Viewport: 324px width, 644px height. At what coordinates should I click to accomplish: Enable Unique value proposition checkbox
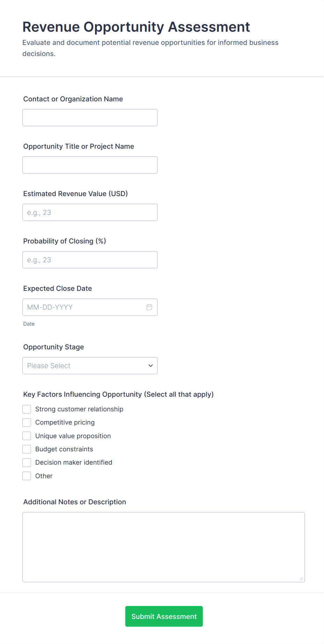[x=27, y=436]
